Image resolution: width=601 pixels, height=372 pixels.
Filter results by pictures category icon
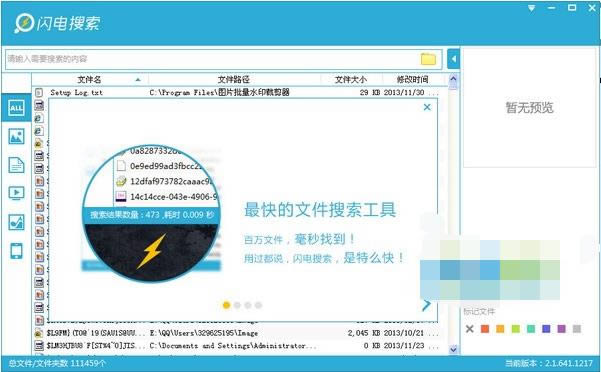(x=16, y=136)
